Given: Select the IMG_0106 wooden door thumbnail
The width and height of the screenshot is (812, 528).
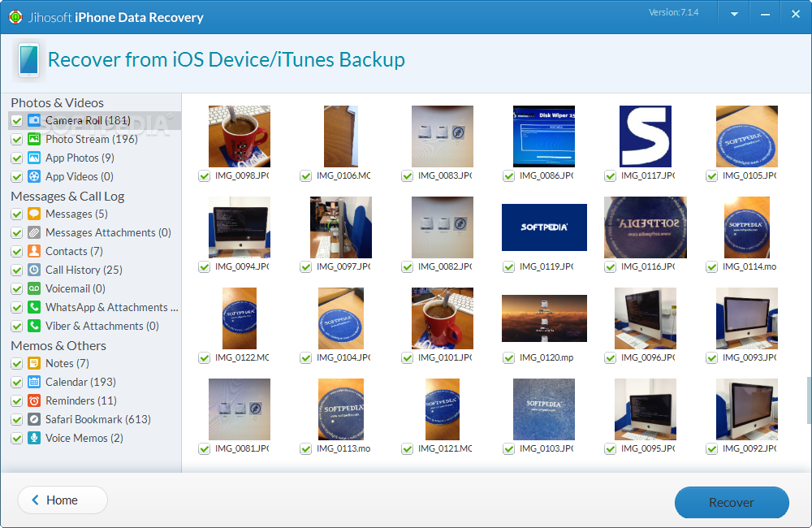Looking at the screenshot, I should point(341,136).
